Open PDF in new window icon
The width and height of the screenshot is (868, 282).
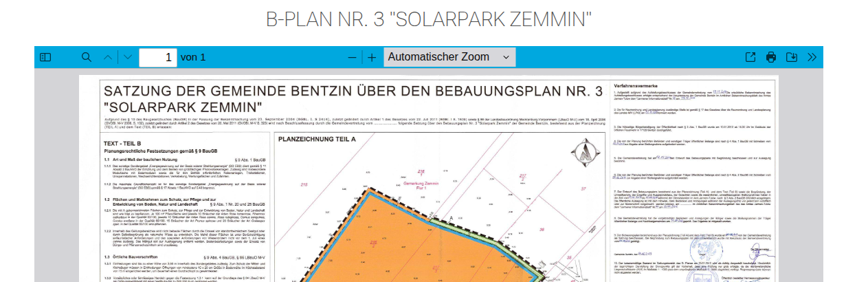[750, 57]
